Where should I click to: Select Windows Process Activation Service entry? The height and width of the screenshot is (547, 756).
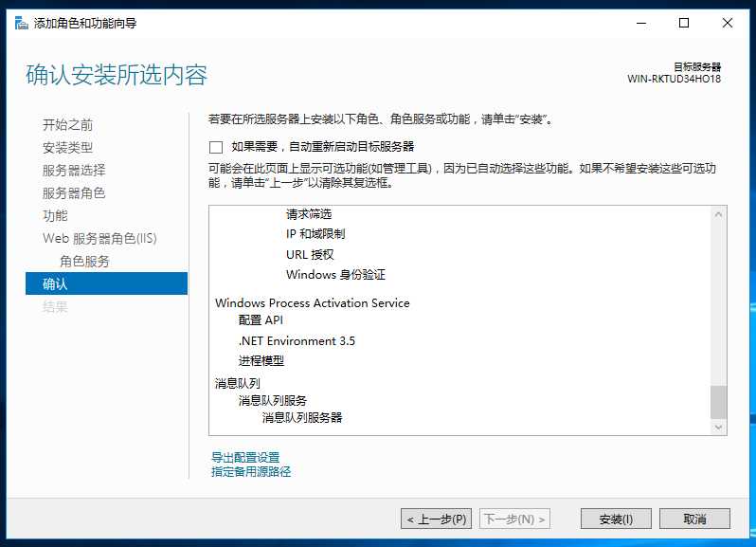point(313,303)
